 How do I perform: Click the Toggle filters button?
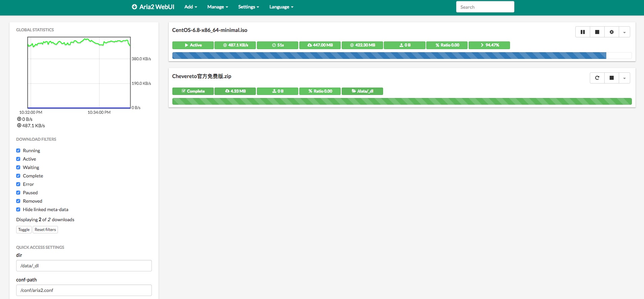coord(24,230)
